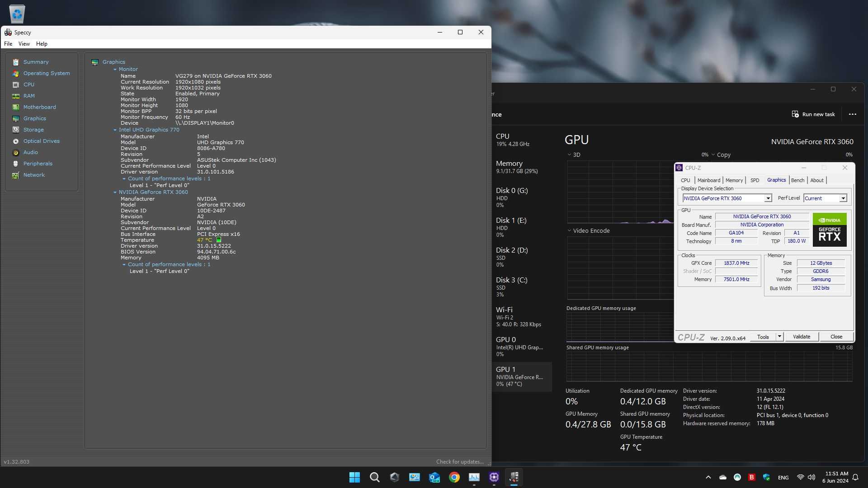Open the 3D graph engine dropdown in Task Manager
Viewport: 868px width, 488px height.
(x=569, y=155)
